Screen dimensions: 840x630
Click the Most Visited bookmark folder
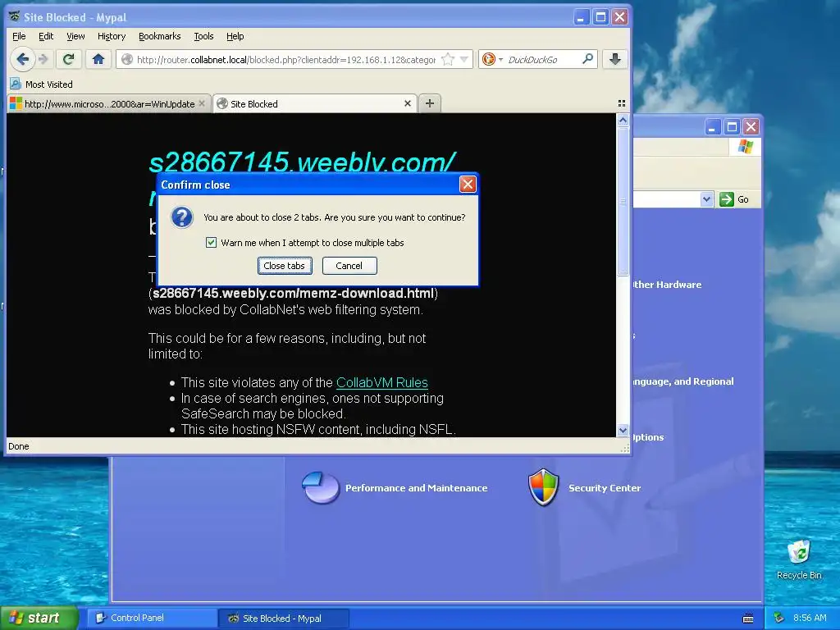click(x=42, y=84)
